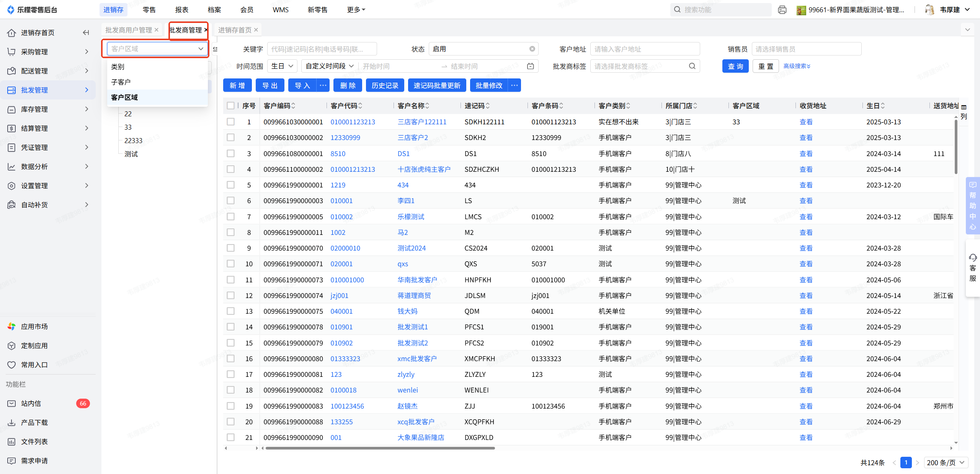Open the 200 条/页 page size dropdown
The height and width of the screenshot is (474, 980).
point(946,463)
